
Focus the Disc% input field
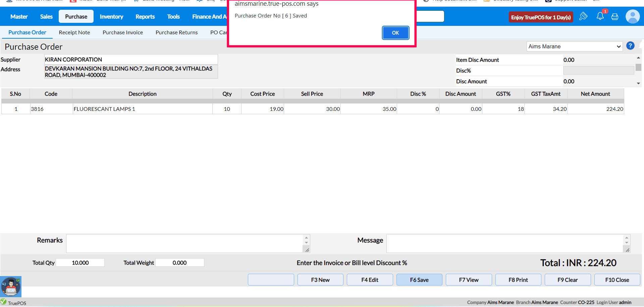coord(599,70)
